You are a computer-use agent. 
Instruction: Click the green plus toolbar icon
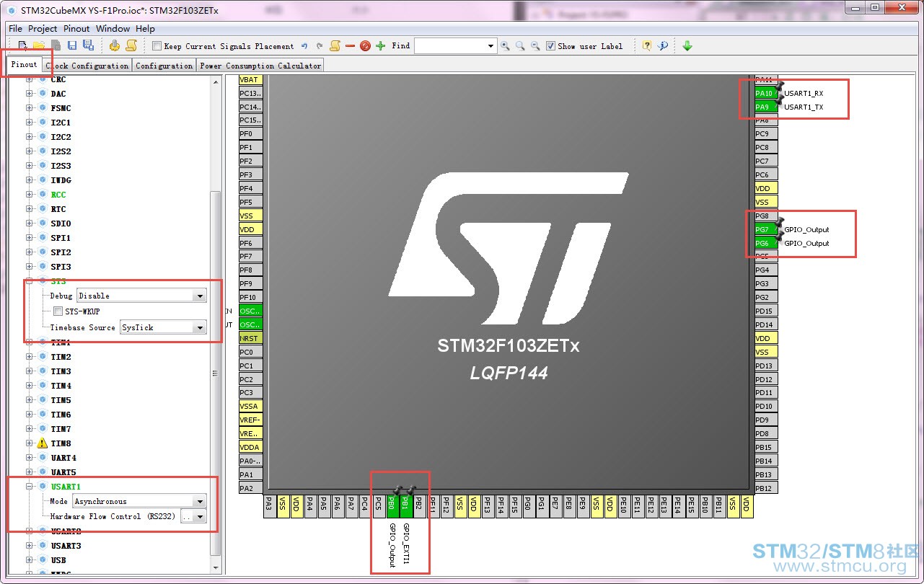click(380, 46)
